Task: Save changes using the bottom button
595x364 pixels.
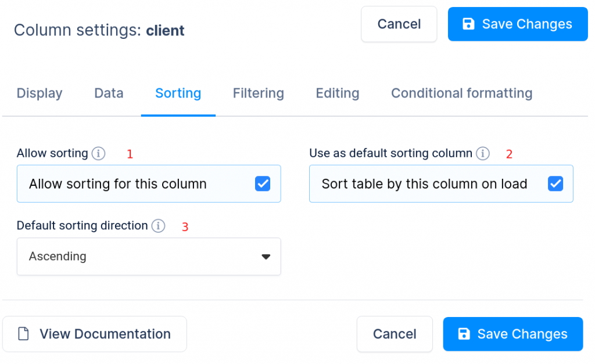Action: click(512, 334)
